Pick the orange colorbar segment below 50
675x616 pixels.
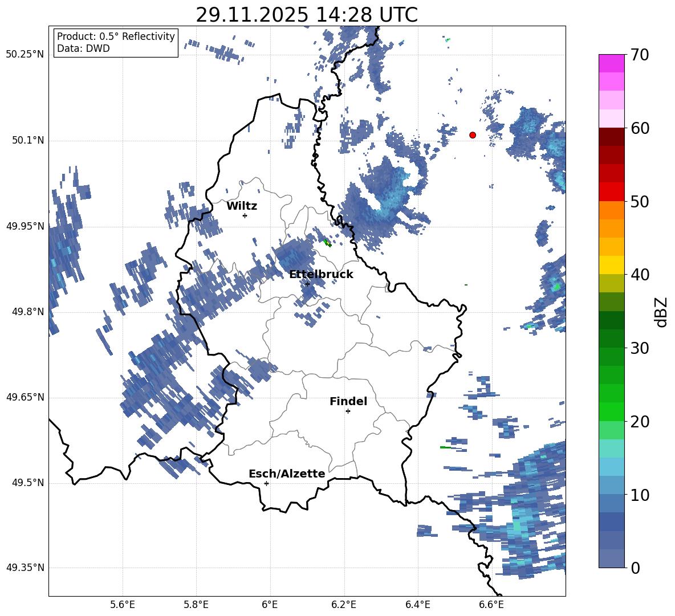click(611, 210)
